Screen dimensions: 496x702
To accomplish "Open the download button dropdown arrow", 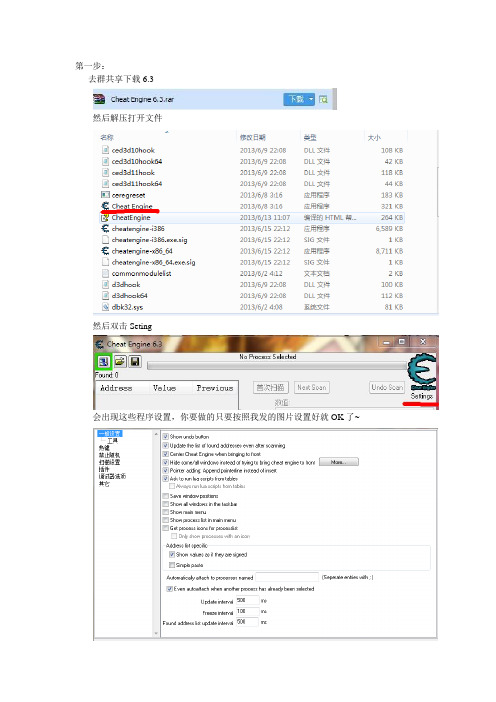I will [x=311, y=99].
